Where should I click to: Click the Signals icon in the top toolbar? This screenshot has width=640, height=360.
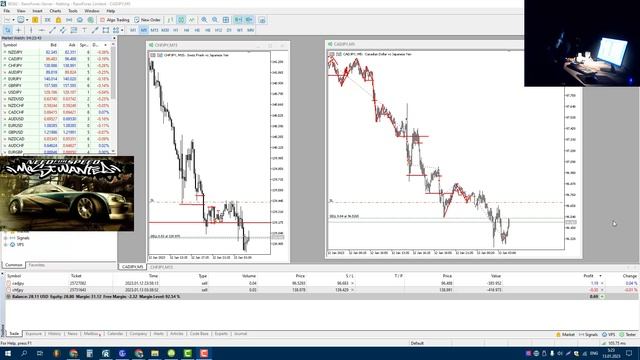pos(69,20)
